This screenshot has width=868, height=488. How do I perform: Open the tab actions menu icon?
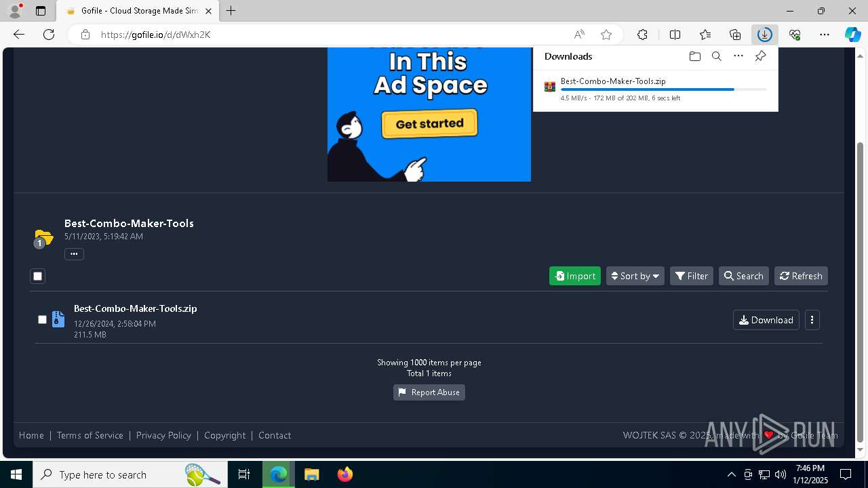point(41,11)
